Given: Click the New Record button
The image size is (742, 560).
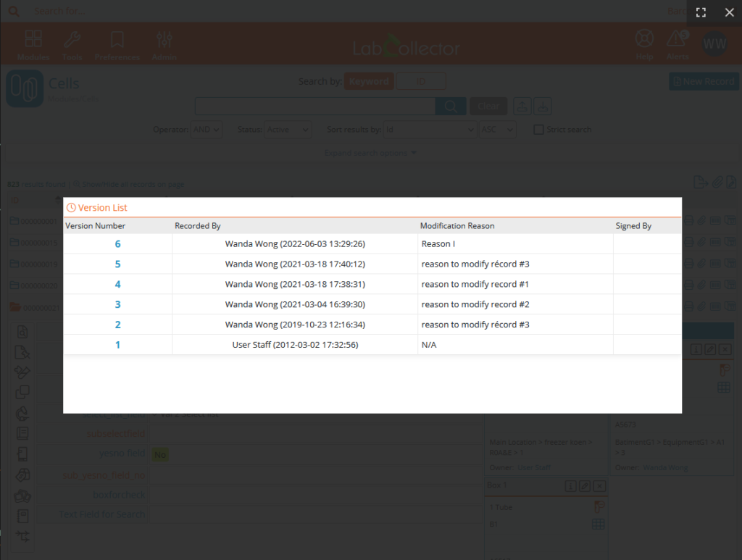Looking at the screenshot, I should pyautogui.click(x=704, y=81).
